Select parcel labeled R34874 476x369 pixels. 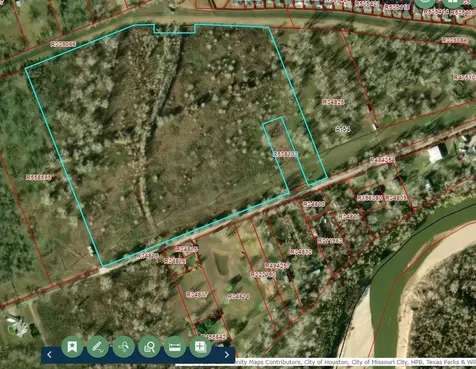click(239, 297)
